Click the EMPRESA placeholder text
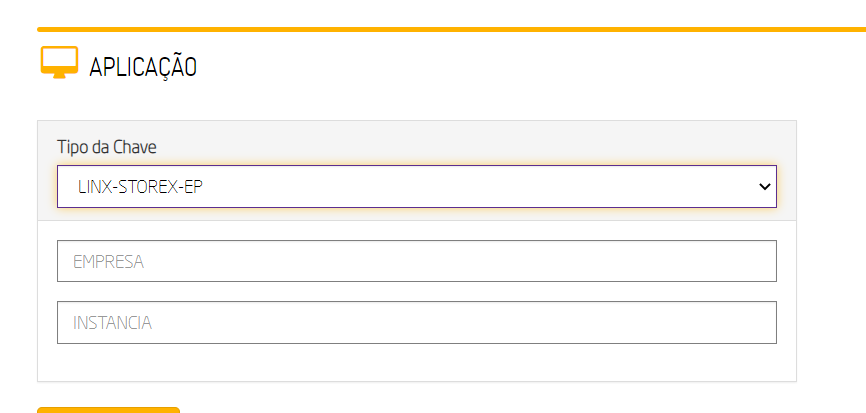This screenshot has height=413, width=866. 108,262
